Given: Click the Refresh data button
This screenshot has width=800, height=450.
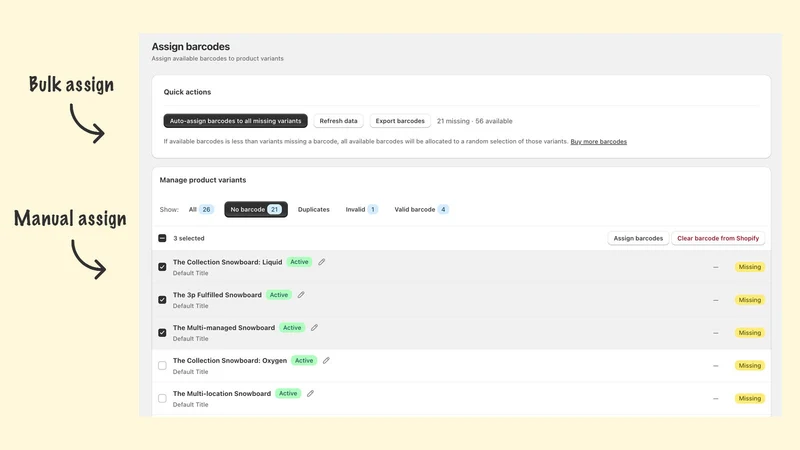Looking at the screenshot, I should coord(338,121).
